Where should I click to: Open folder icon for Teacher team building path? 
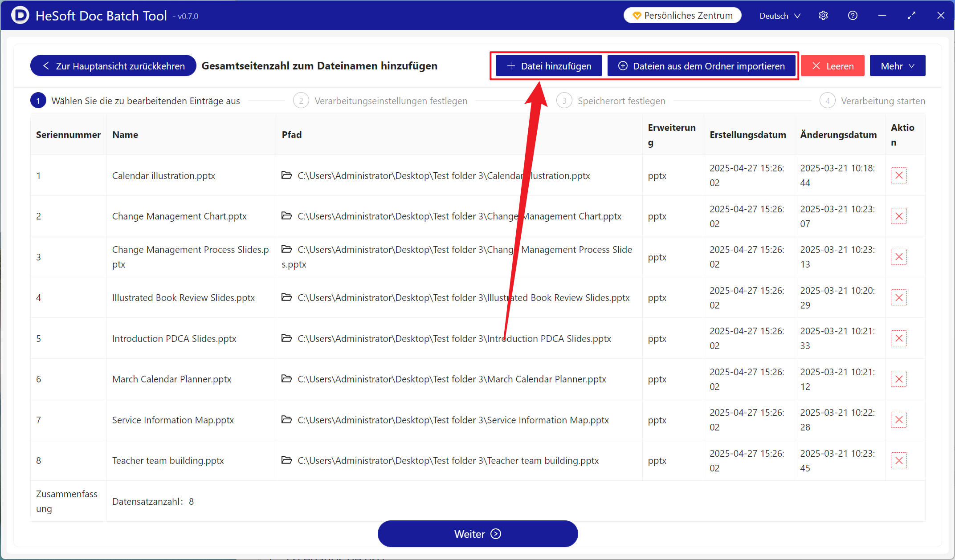pos(287,460)
